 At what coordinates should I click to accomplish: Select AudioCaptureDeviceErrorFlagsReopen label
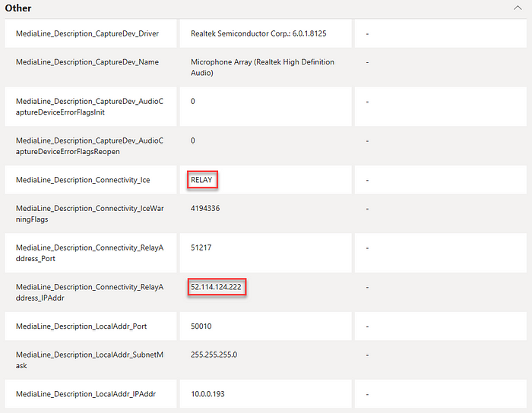[x=90, y=146]
